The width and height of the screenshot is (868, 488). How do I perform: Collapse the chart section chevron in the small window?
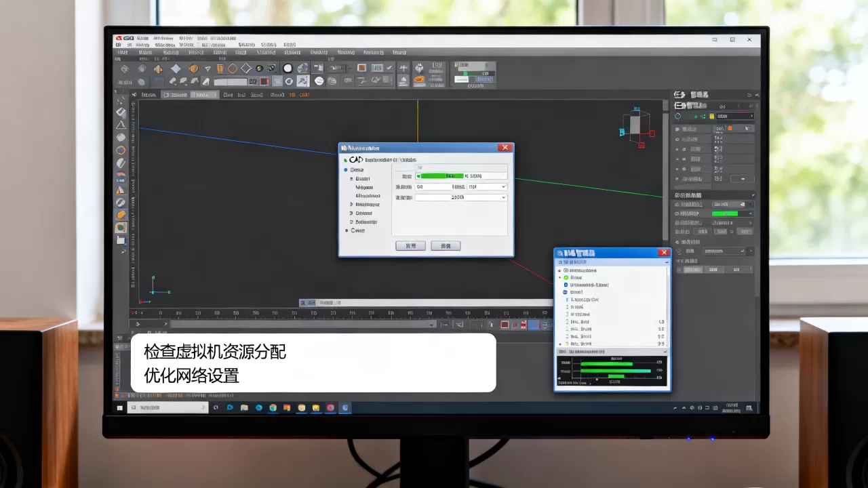665,352
